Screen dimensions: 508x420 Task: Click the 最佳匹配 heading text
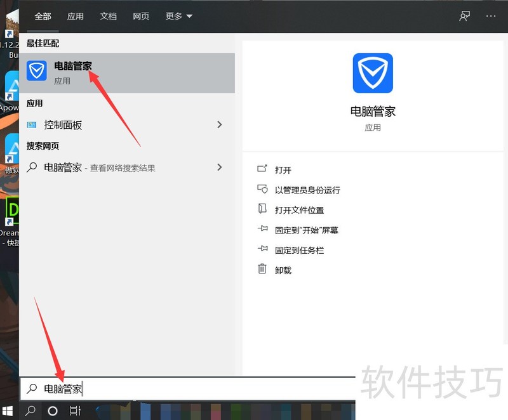(x=43, y=43)
